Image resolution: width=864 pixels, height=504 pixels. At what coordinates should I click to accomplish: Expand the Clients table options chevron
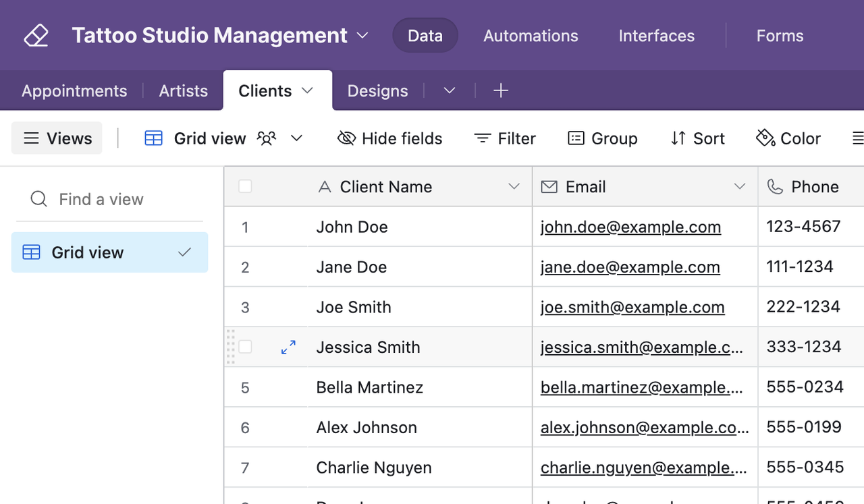click(x=308, y=90)
